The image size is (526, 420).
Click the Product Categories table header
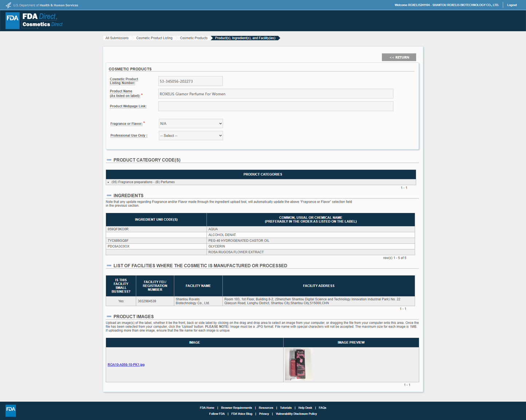tap(261, 174)
